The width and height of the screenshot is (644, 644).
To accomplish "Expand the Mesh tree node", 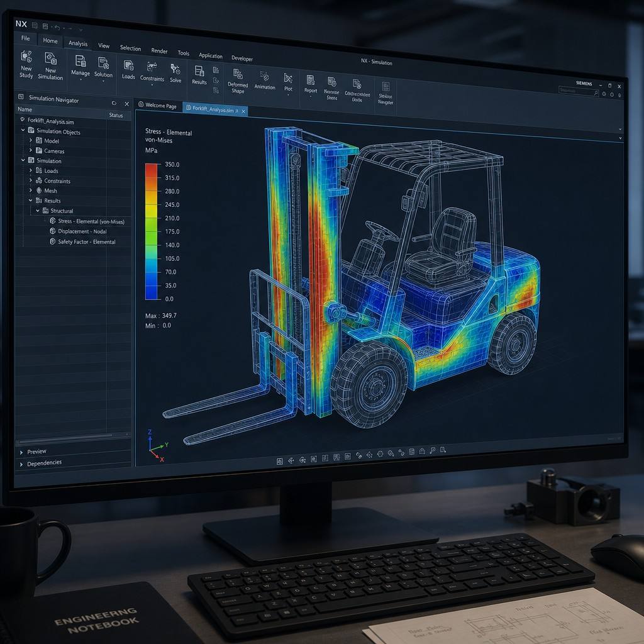I will pos(30,190).
